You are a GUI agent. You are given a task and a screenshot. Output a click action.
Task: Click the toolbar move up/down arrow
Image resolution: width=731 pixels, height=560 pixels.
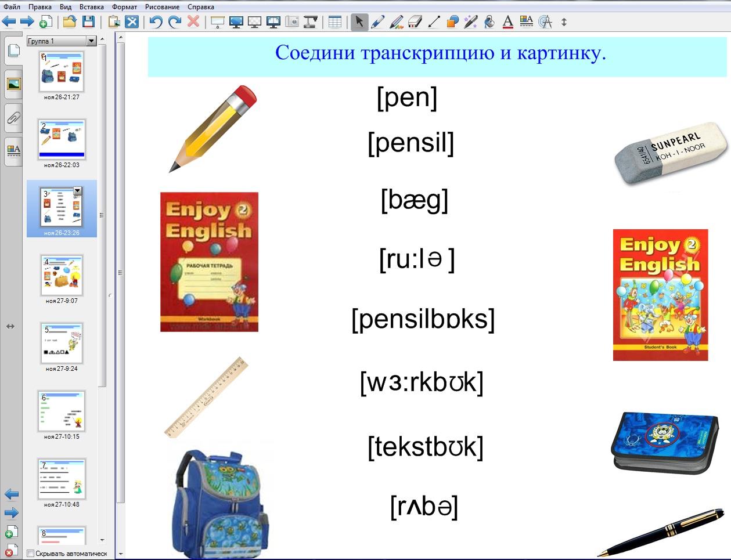tap(564, 22)
